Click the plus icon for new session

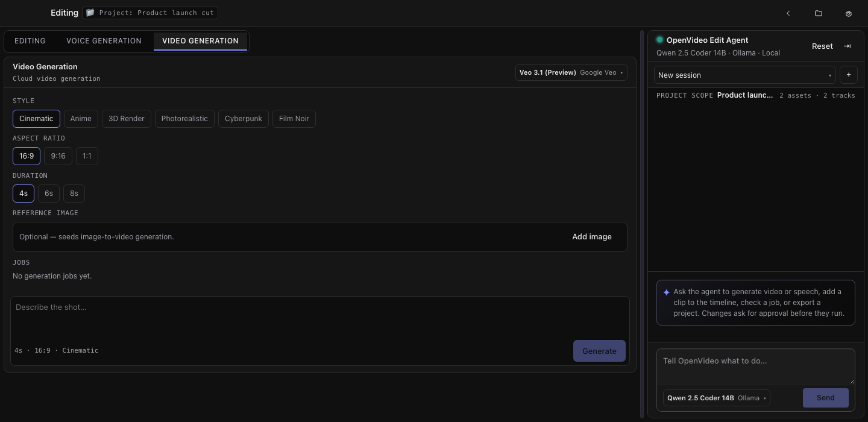point(848,75)
